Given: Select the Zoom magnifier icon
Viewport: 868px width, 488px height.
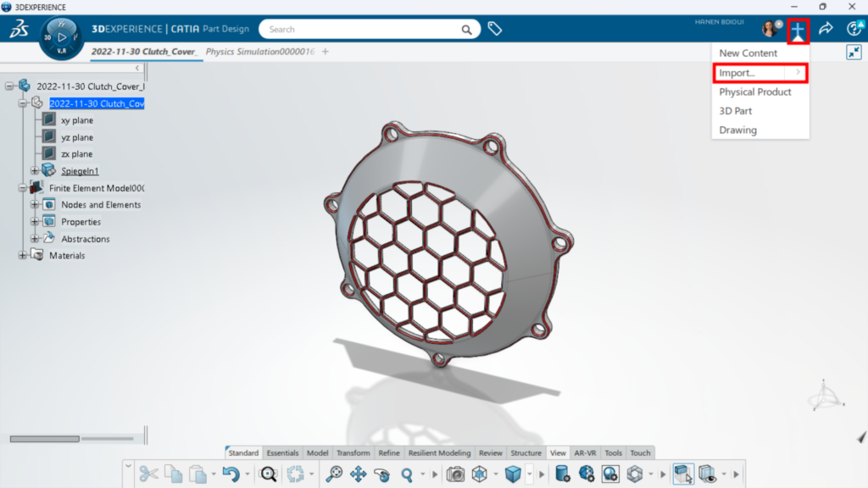Looking at the screenshot, I should (407, 474).
